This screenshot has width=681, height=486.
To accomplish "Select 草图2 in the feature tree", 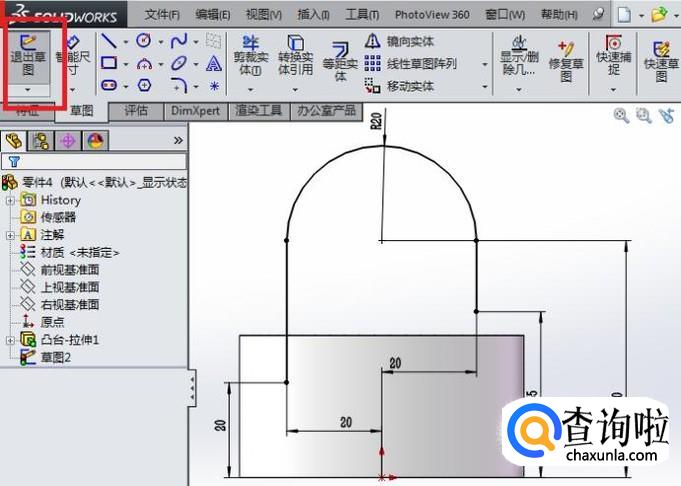I will point(55,357).
